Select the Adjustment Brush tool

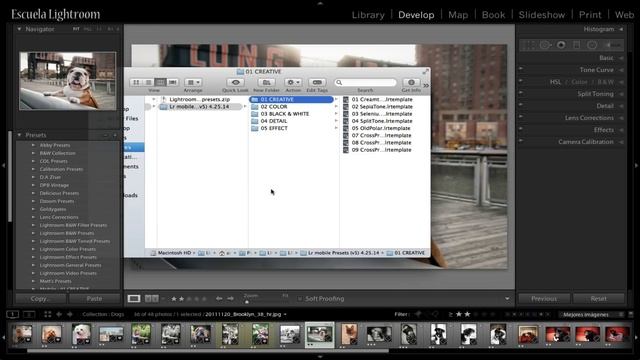pos(613,45)
